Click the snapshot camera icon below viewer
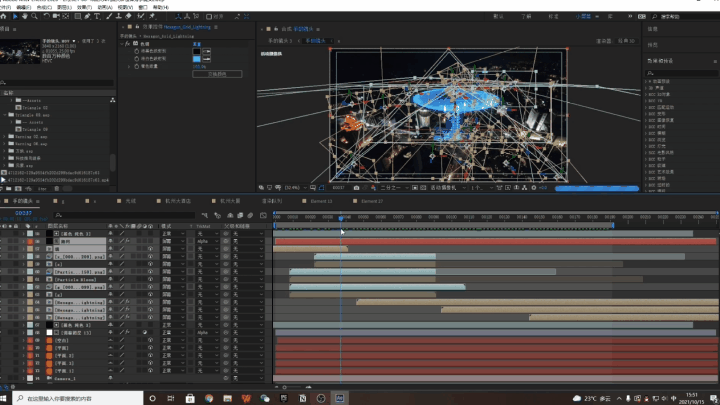720x405 pixels. [356, 188]
